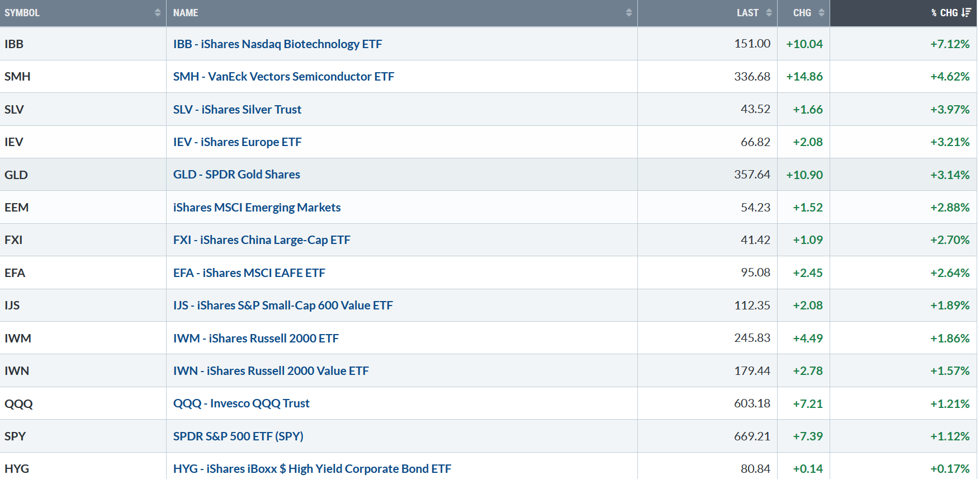Click iShares MSCI Emerging Markets link
980x479 pixels.
(x=257, y=208)
